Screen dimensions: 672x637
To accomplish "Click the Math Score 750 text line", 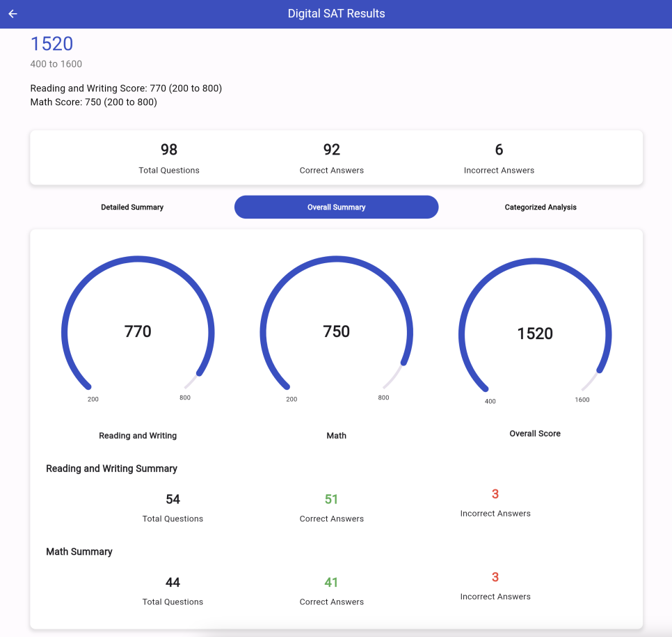I will (93, 102).
